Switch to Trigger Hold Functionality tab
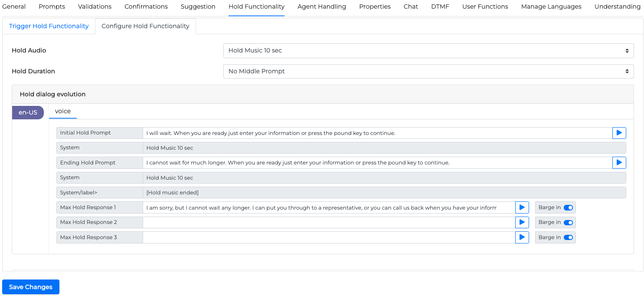 tap(49, 26)
